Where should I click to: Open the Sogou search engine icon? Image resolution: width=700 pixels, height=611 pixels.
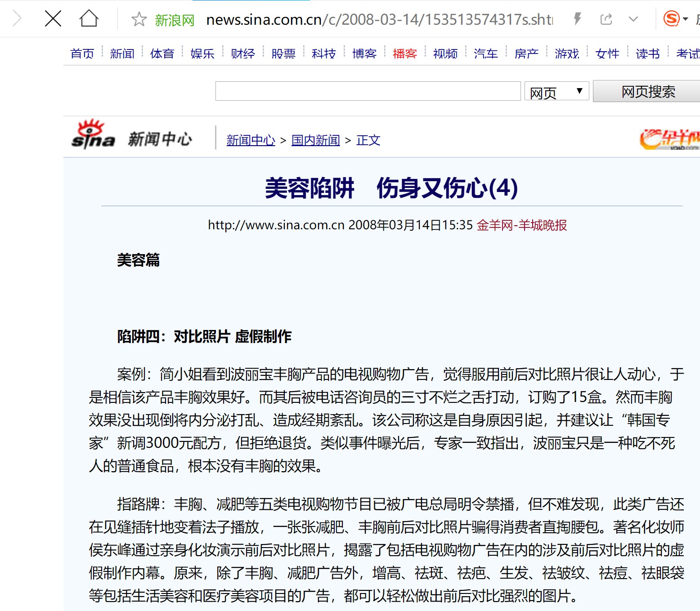(x=671, y=19)
